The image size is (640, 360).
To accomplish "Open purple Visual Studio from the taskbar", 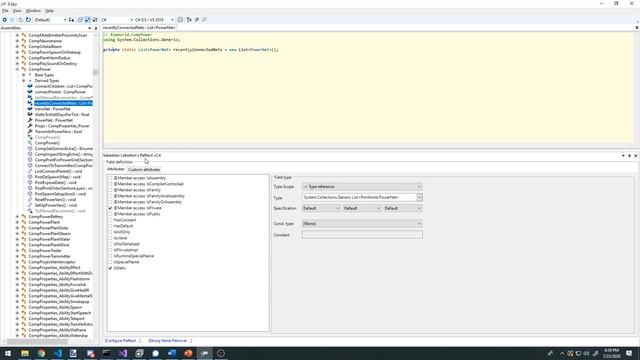I will [123, 353].
